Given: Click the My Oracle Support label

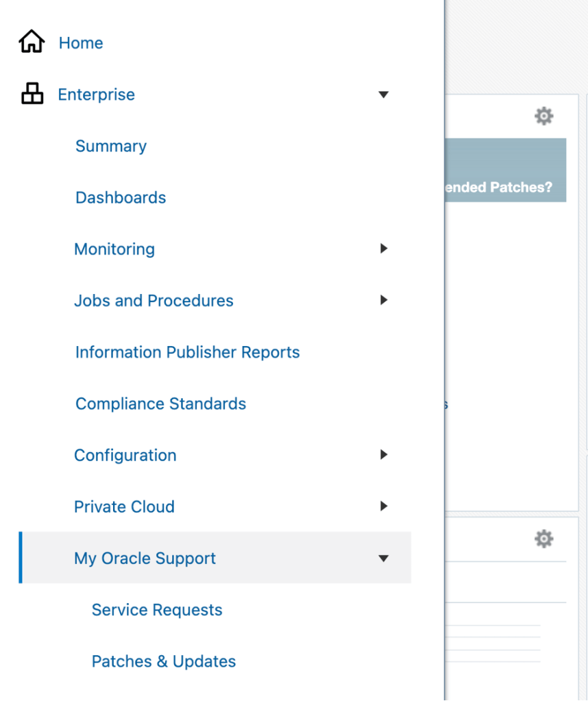Looking at the screenshot, I should click(x=145, y=558).
